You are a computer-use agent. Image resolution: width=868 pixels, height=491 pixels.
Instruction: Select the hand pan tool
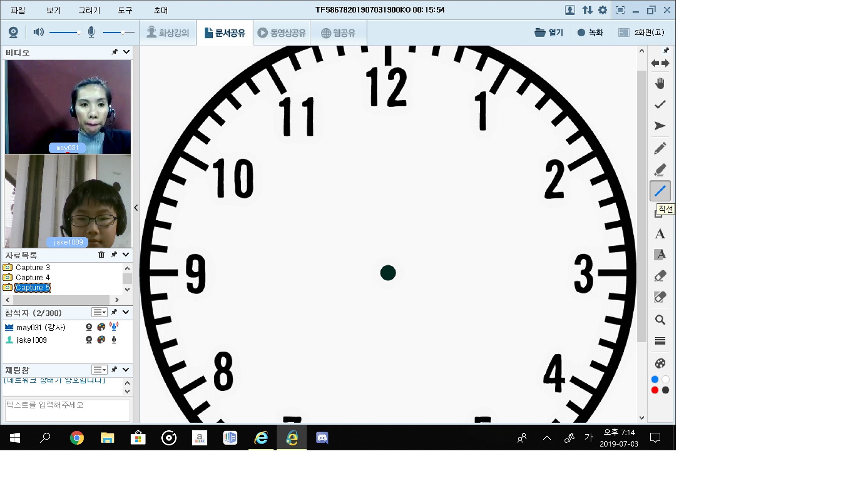click(660, 83)
